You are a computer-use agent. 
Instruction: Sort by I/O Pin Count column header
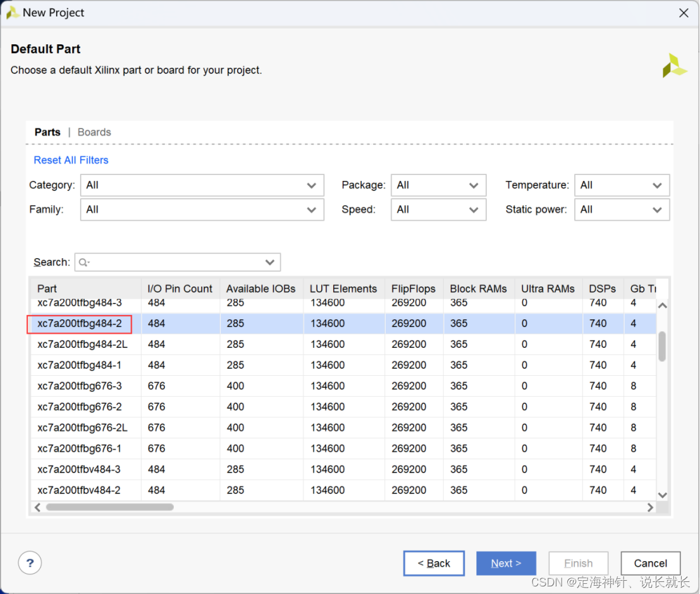point(180,289)
